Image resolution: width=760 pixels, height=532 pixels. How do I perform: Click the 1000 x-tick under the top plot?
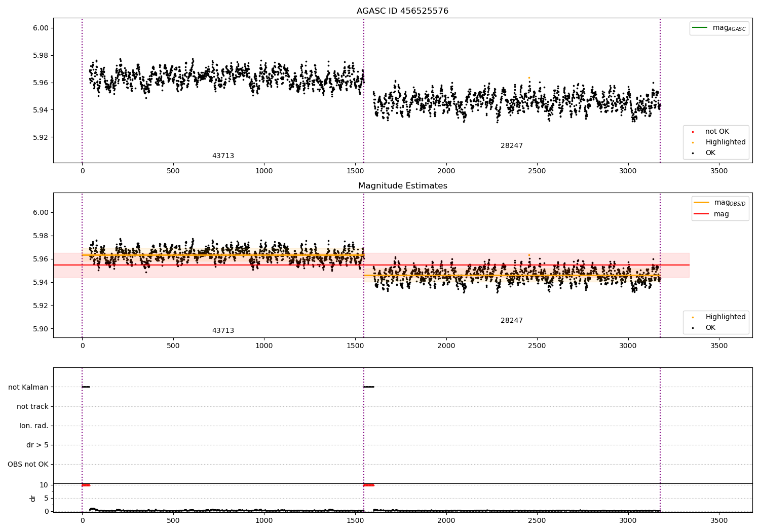(x=264, y=171)
